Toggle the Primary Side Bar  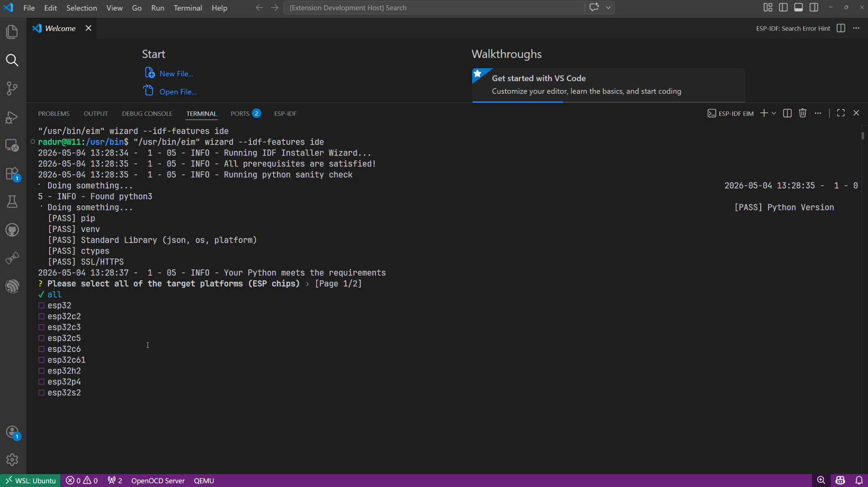[783, 8]
